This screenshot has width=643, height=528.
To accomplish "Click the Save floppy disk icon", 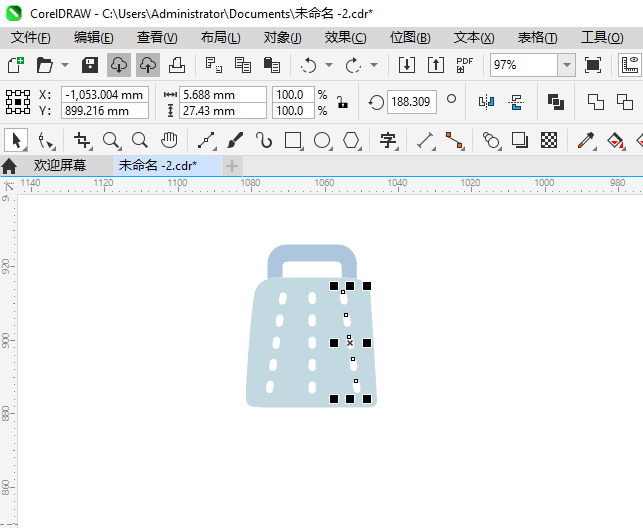I will [x=90, y=65].
